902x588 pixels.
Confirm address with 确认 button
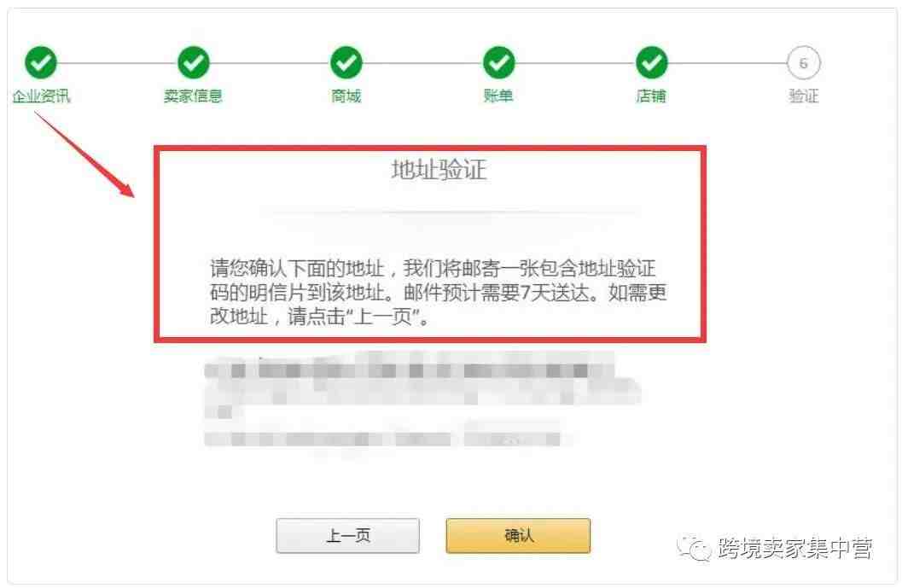tap(518, 536)
